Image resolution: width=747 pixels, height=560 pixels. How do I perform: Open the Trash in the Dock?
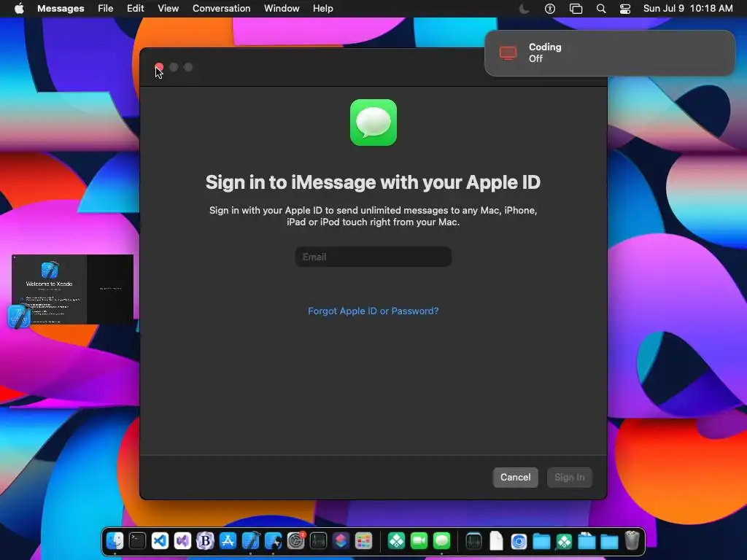click(632, 541)
